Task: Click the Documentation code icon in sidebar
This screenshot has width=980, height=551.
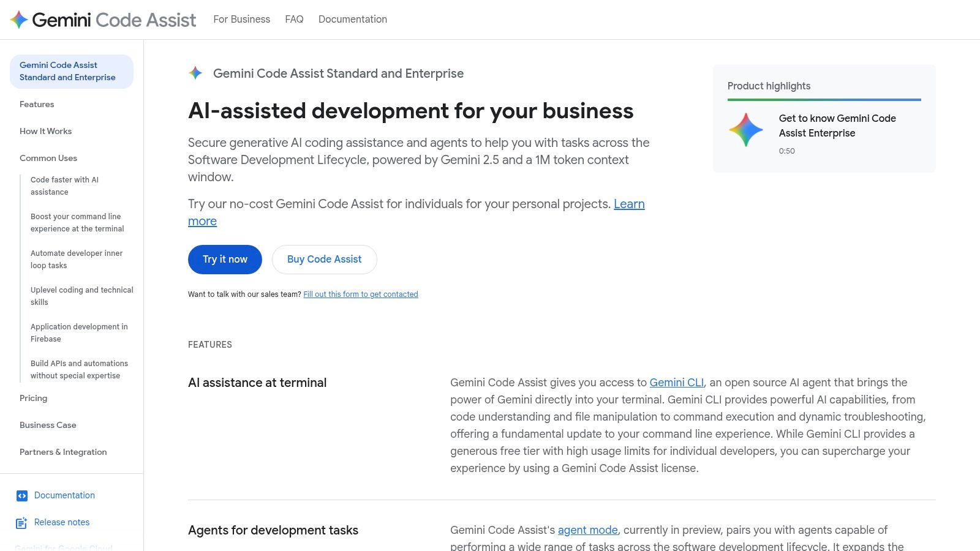Action: pyautogui.click(x=22, y=496)
